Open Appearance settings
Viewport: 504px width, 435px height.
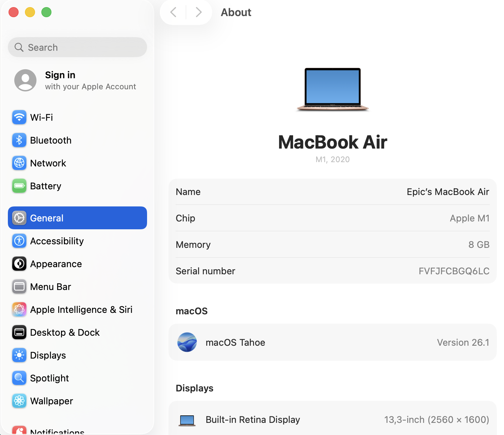click(77, 264)
